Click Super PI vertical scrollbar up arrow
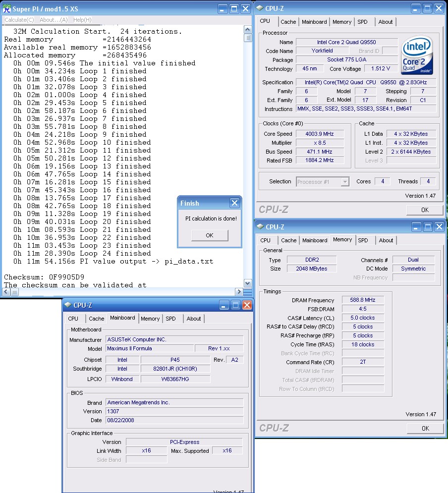 (x=248, y=30)
